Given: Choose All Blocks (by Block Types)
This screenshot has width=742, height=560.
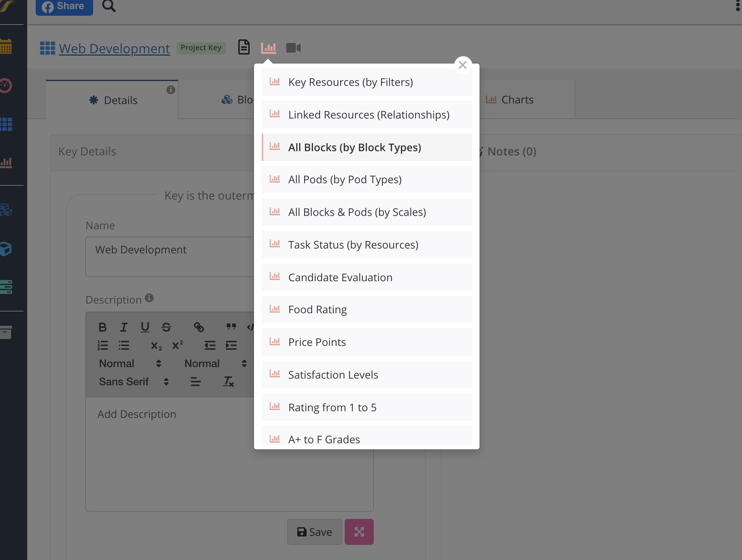Looking at the screenshot, I should tap(367, 147).
